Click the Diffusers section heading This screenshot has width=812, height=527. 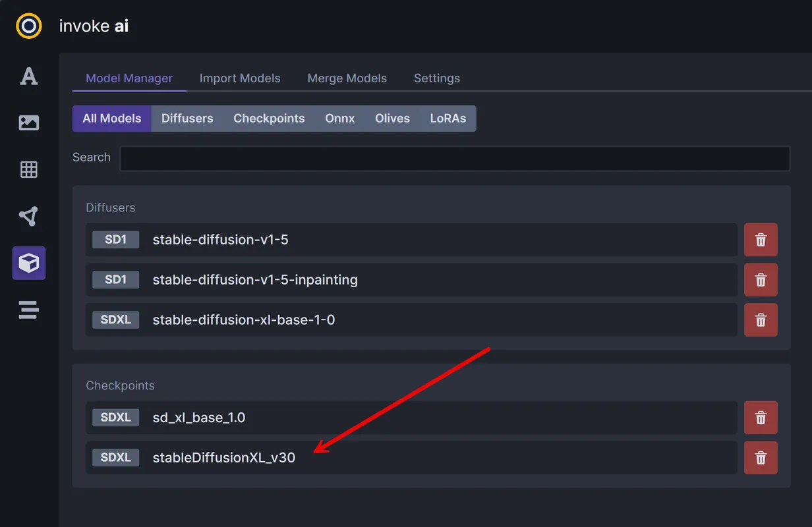(x=111, y=208)
